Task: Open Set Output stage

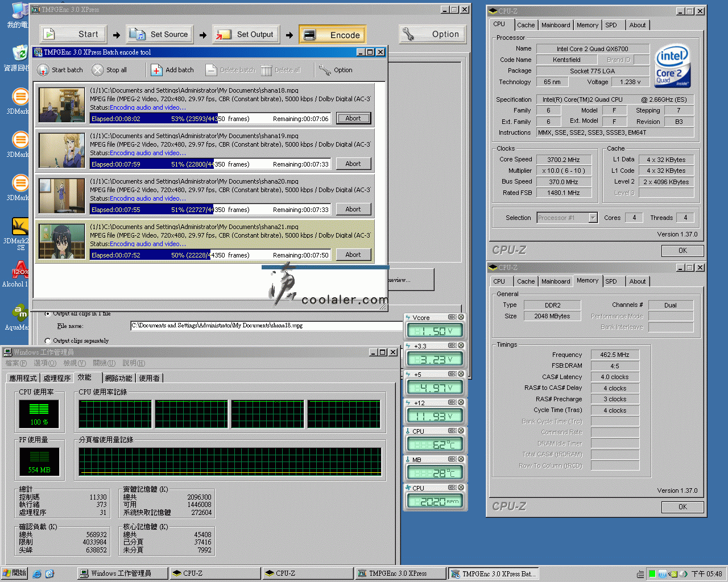Action: pyautogui.click(x=246, y=34)
